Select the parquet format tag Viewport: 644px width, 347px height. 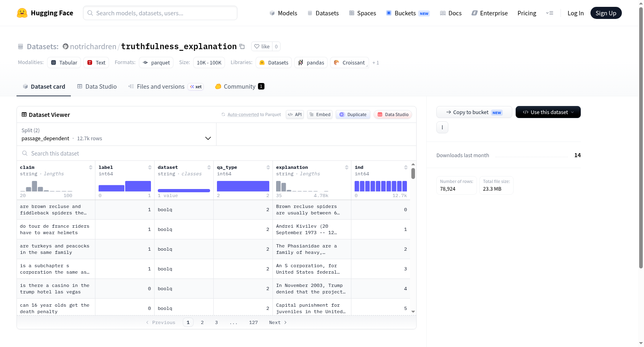click(156, 62)
